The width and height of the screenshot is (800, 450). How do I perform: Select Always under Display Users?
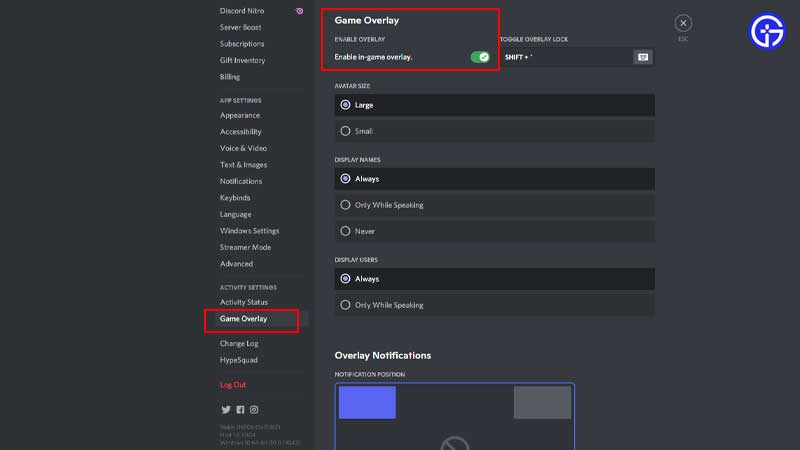click(494, 279)
